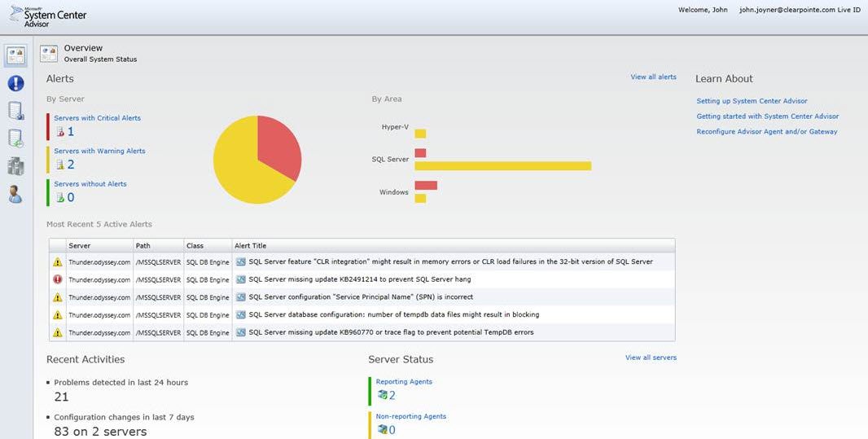The width and height of the screenshot is (868, 439).
Task: Click the sidebar server icon with green check
Action: 16,138
